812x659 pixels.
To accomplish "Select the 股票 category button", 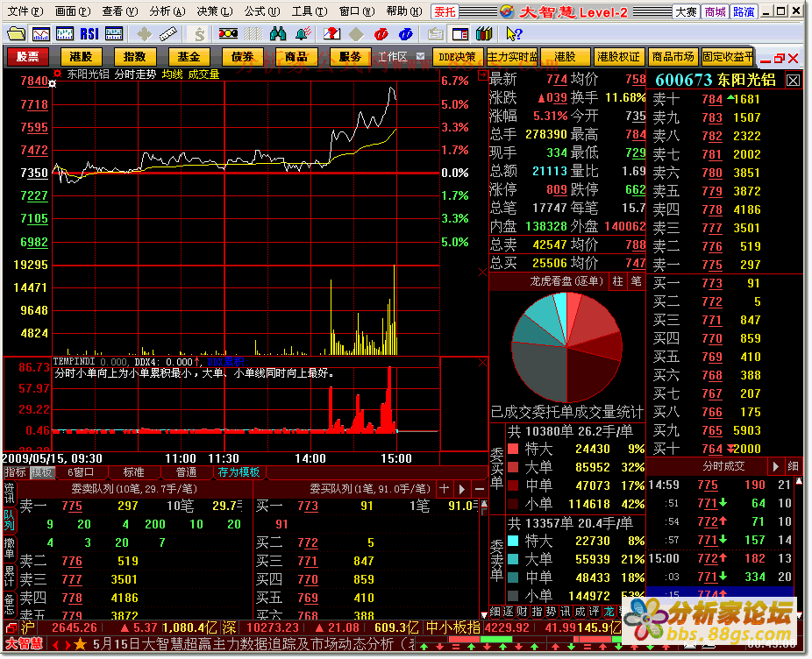I will pyautogui.click(x=27, y=57).
